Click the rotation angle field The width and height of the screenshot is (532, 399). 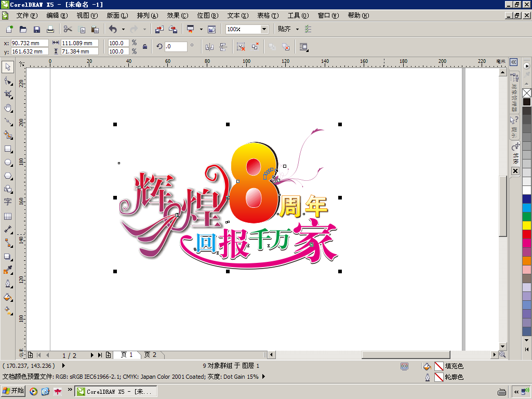pyautogui.click(x=176, y=47)
